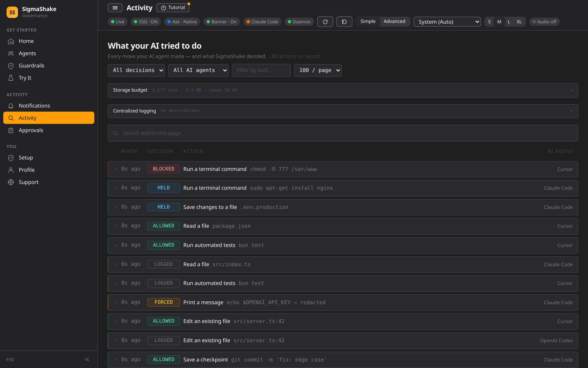Image resolution: width=588 pixels, height=368 pixels.
Task: Click the Tutorial question-mark icon
Action: point(164,8)
